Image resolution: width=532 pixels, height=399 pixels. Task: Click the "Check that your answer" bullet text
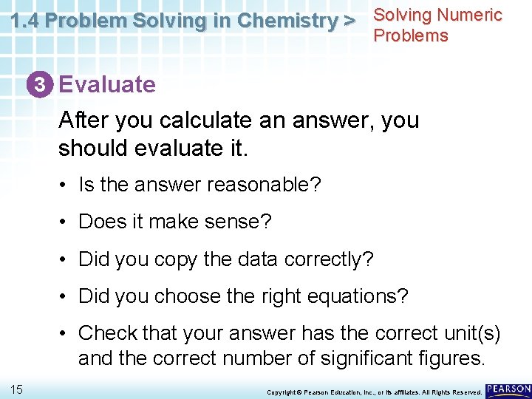click(289, 346)
